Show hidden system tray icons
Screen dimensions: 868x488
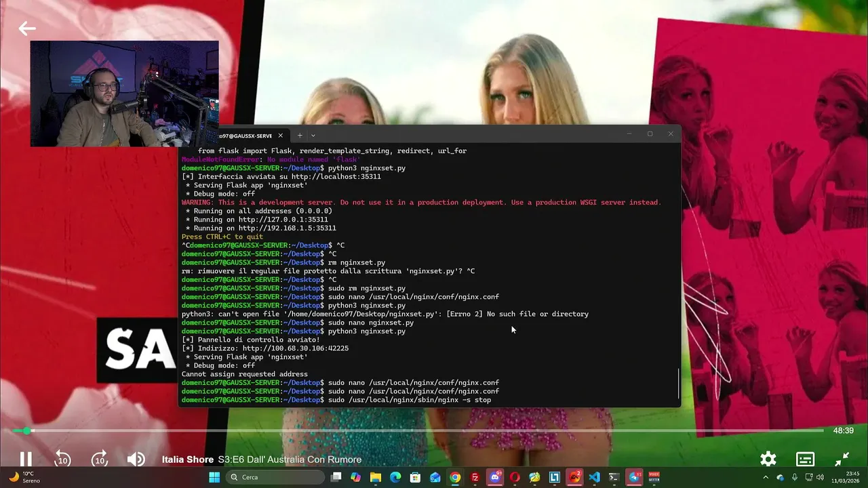point(766,477)
